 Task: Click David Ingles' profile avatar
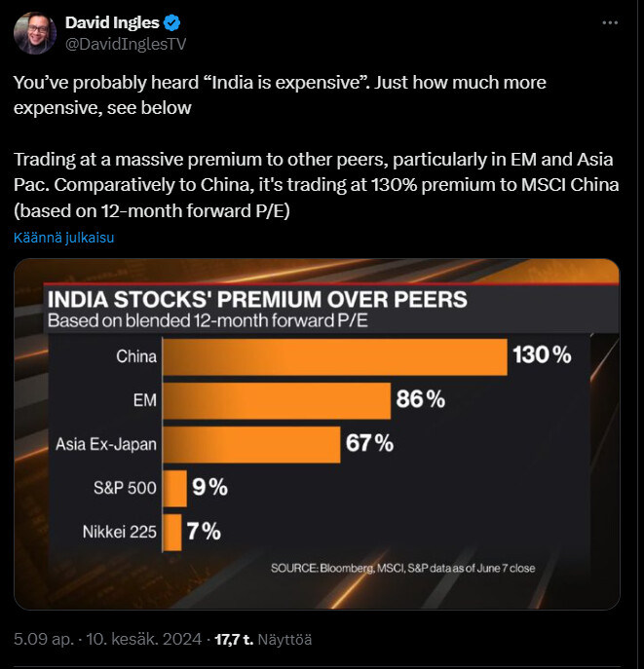34,32
